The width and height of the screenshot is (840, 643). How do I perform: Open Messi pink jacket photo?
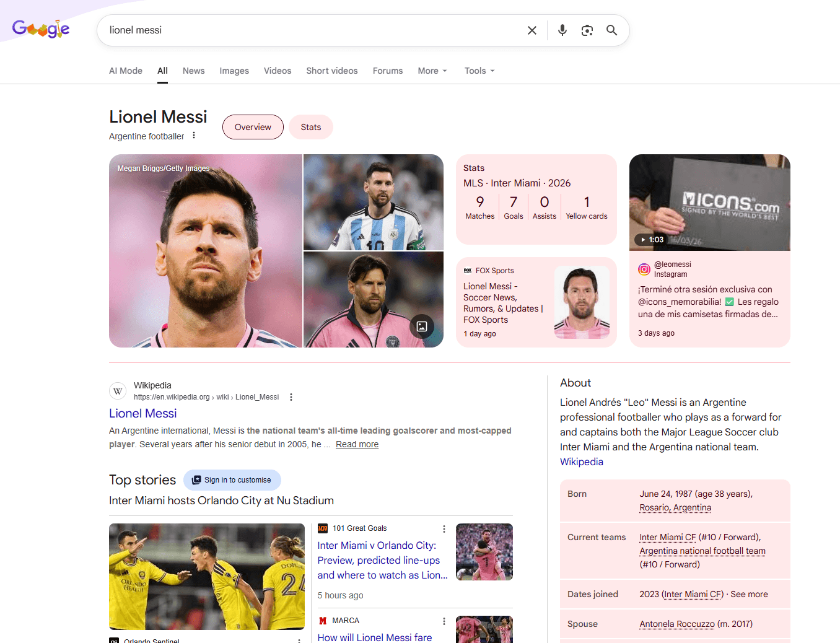[374, 300]
